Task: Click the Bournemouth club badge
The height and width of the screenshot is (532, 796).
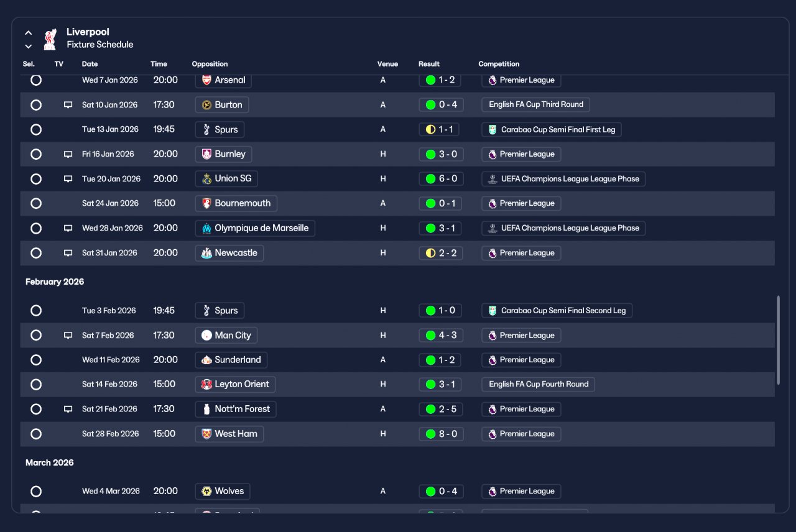Action: [207, 203]
